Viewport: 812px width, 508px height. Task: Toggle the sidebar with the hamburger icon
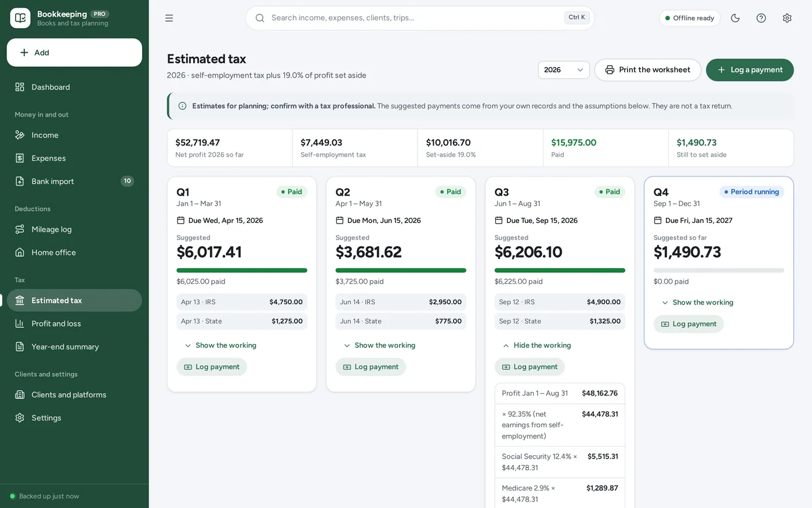click(x=169, y=18)
